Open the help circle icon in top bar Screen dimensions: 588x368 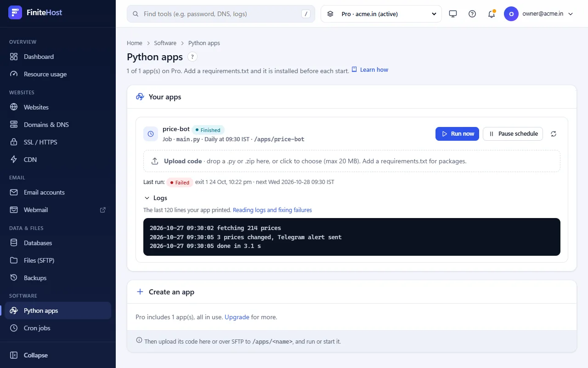click(472, 14)
